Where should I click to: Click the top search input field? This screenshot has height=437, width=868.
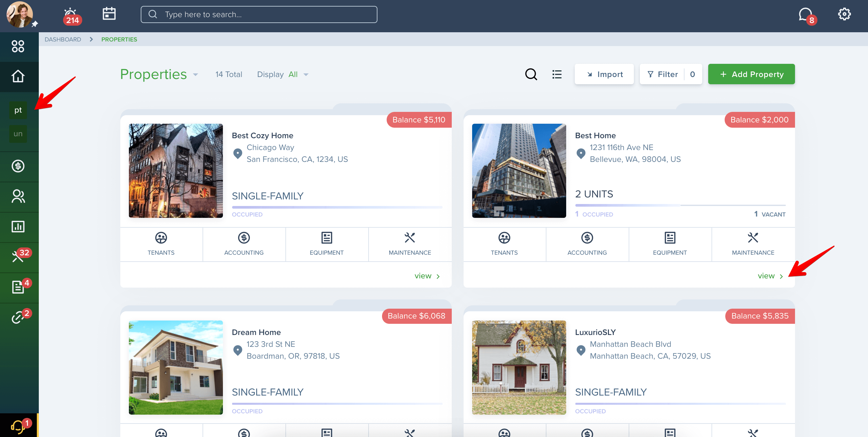(259, 14)
